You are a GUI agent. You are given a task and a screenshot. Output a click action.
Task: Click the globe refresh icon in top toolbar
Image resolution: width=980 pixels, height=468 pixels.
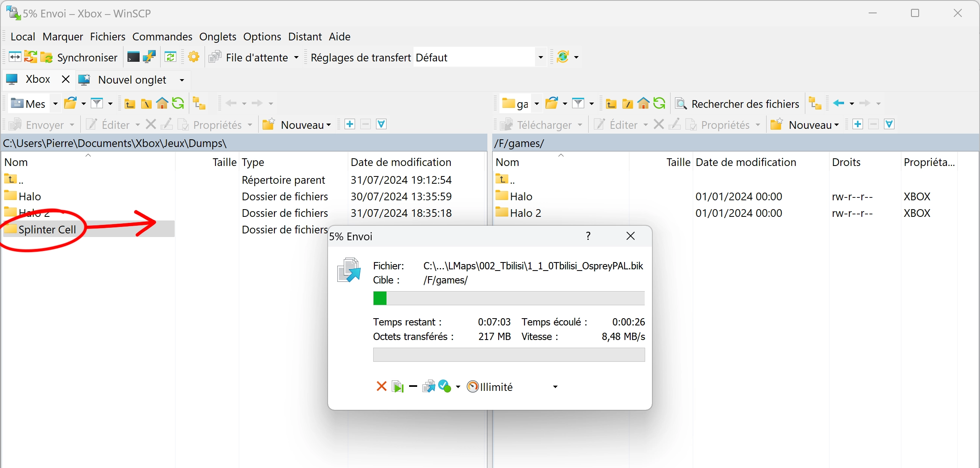coord(563,57)
